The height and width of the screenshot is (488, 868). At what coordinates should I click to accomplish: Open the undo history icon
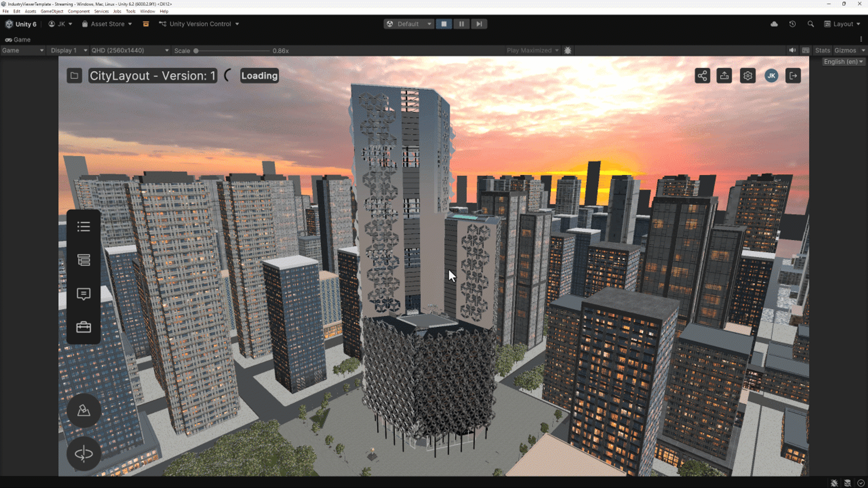tap(792, 24)
